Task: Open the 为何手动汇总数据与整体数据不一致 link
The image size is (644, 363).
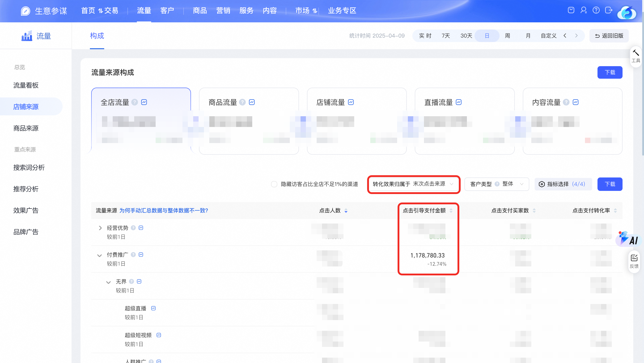Action: (164, 210)
